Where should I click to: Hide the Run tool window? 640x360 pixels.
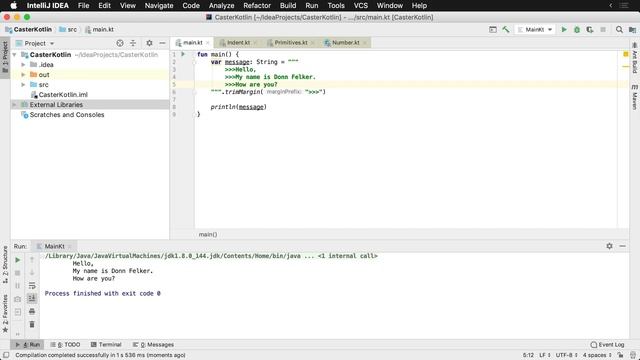pyautogui.click(x=622, y=246)
